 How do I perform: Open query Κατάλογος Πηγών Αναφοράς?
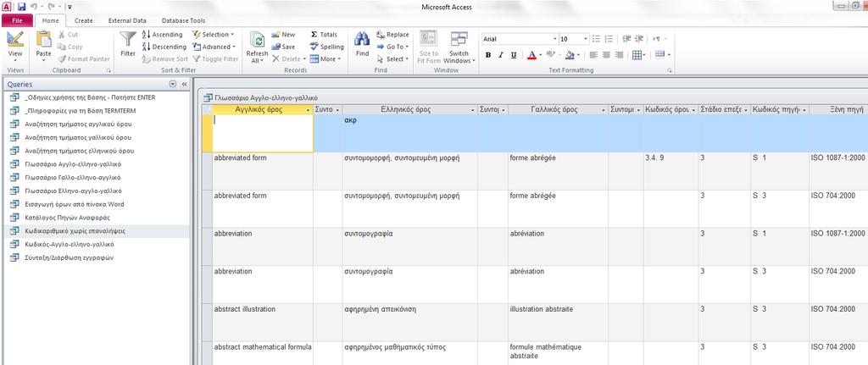67,218
